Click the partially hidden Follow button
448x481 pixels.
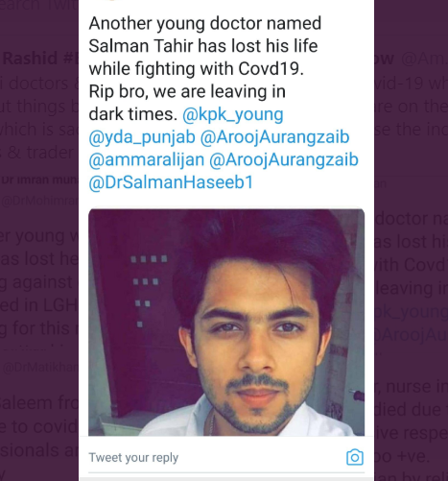[x=385, y=59]
